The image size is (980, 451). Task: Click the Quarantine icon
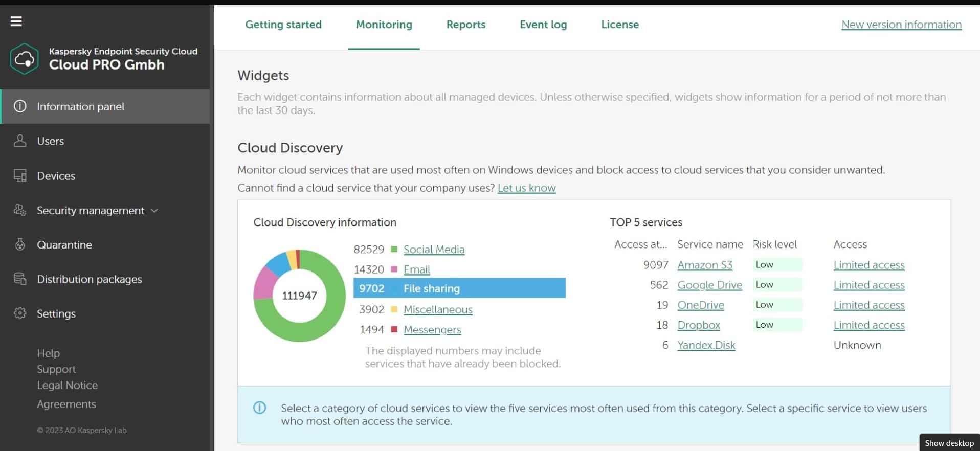coord(20,244)
